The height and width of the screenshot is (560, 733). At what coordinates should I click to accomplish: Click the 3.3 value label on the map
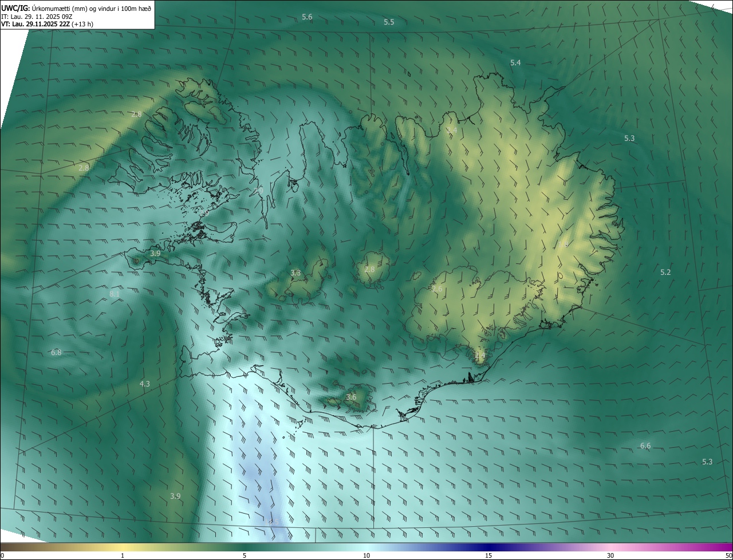click(295, 273)
